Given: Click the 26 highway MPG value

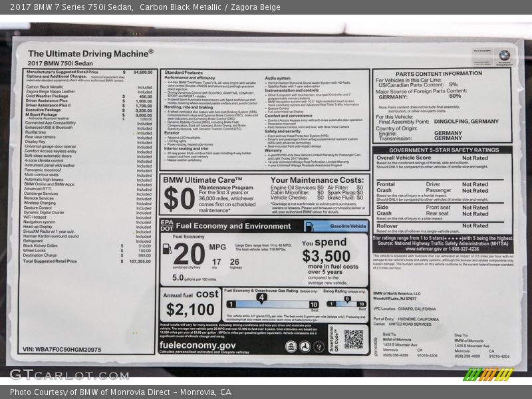Looking at the screenshot, I should point(235,262).
